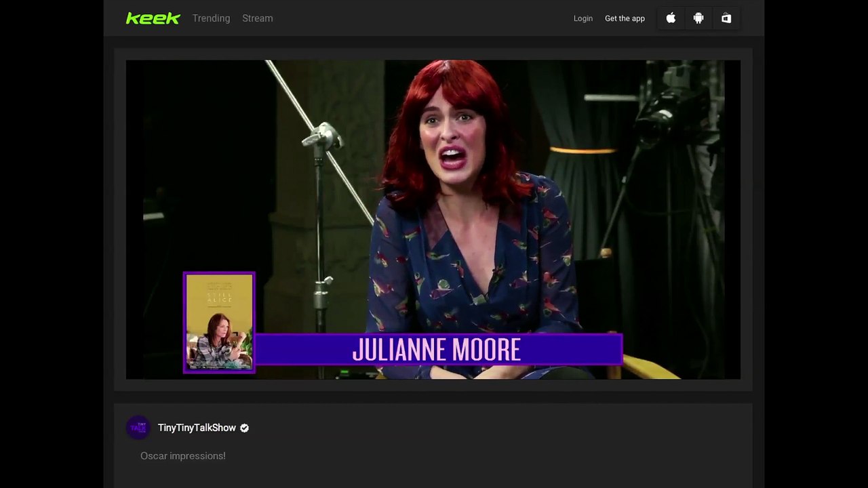Open the TinyTinyTalkShow username link
The height and width of the screenshot is (488, 868).
197,428
